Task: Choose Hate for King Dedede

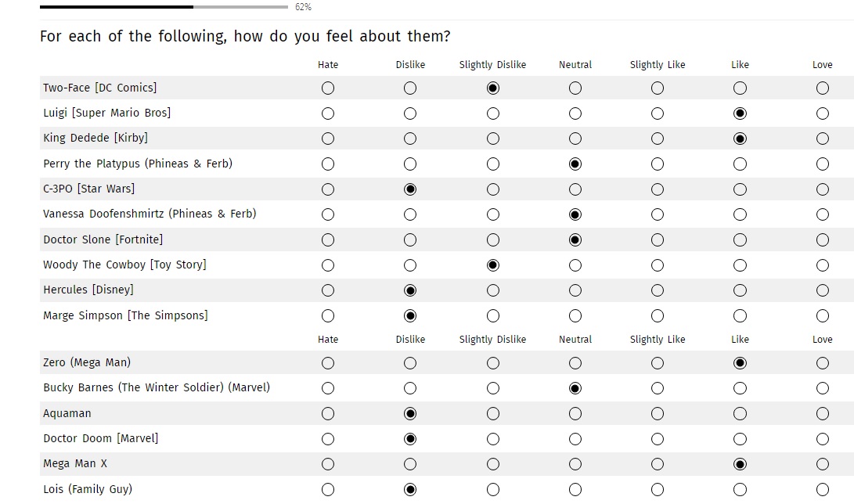Action: [x=328, y=139]
